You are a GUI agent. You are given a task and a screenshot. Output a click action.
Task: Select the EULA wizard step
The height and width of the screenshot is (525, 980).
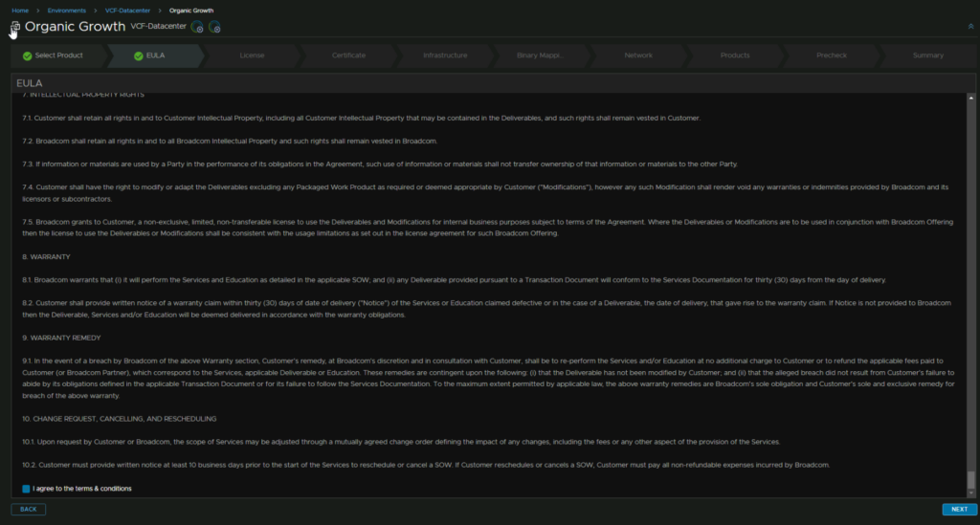click(x=155, y=55)
